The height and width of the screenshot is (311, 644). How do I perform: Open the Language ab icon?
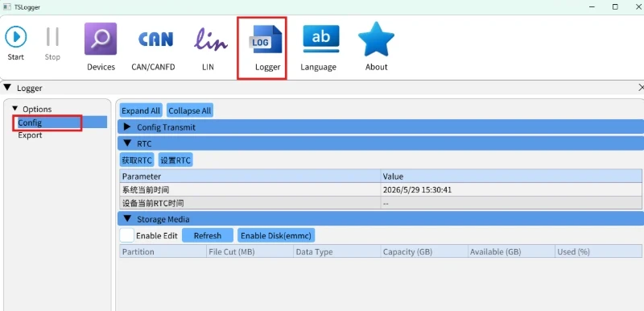(x=321, y=39)
